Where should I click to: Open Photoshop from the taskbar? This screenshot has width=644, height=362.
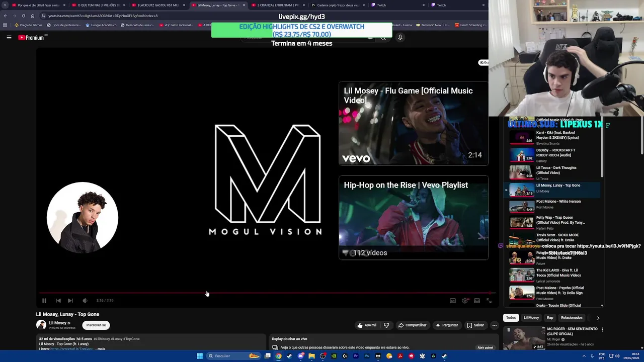[x=367, y=356]
